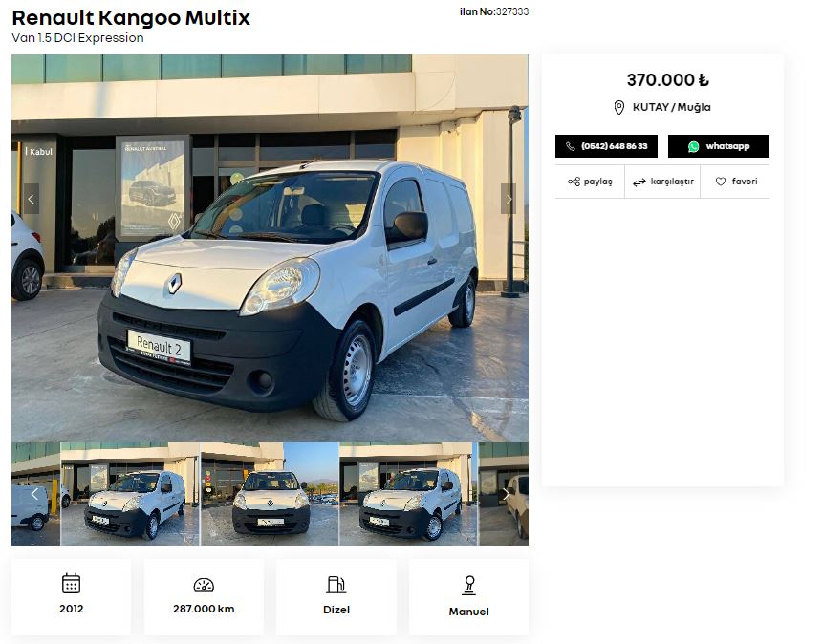The image size is (823, 644).
Task: Show previous photo with main image left arrow
Action: coord(32,199)
